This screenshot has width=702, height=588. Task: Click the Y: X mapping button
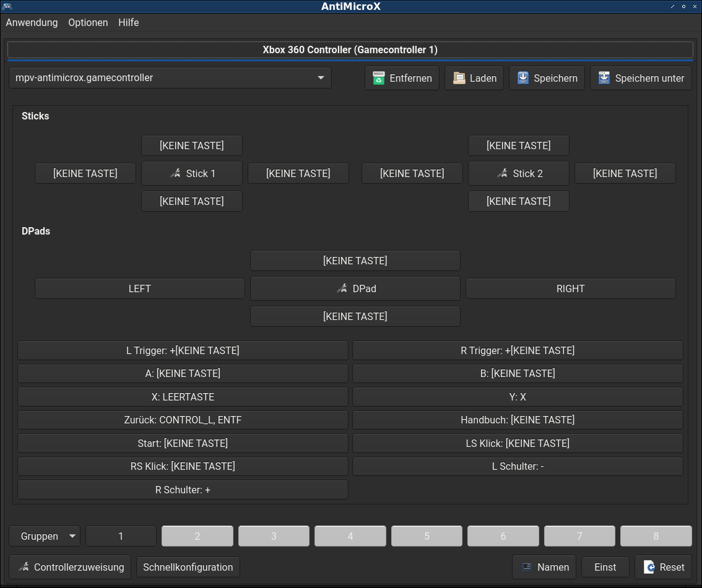518,397
